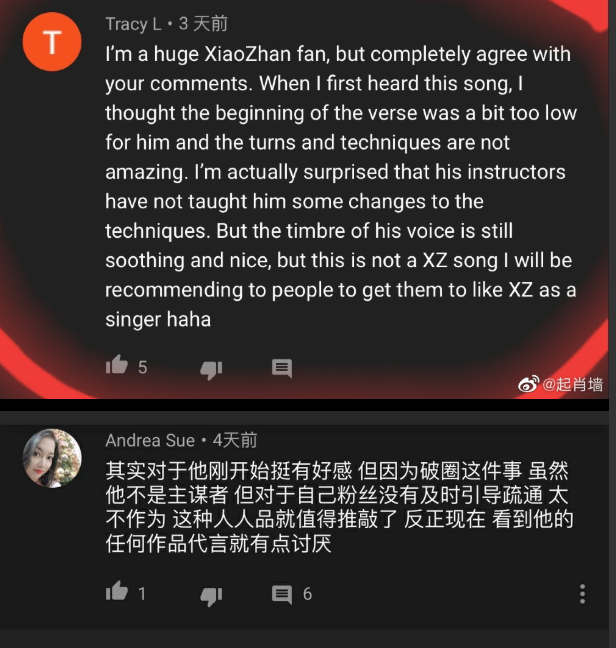This screenshot has height=648, width=616.
Task: Open Tracy L's orange T avatar
Action: pos(52,42)
